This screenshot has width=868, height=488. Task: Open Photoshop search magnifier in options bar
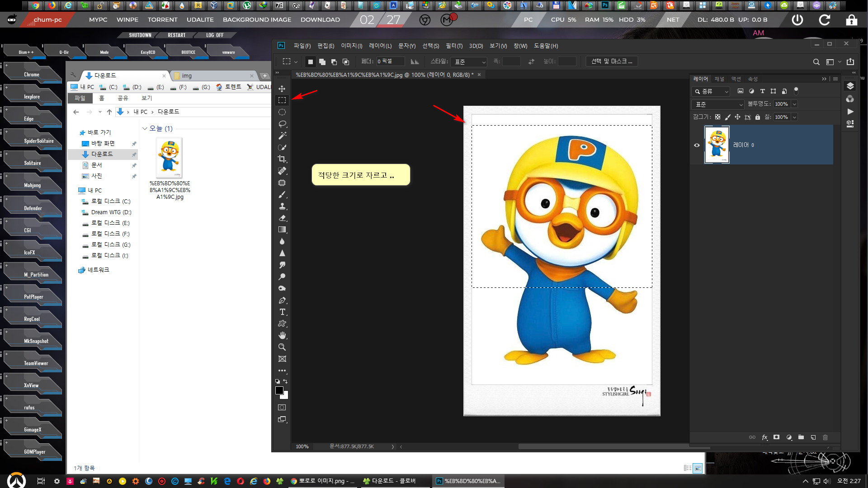tap(816, 62)
